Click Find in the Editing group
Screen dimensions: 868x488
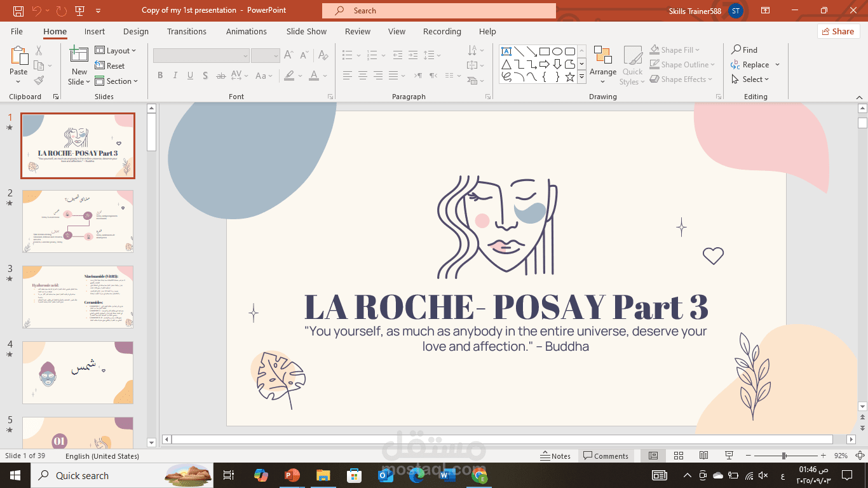pyautogui.click(x=744, y=50)
